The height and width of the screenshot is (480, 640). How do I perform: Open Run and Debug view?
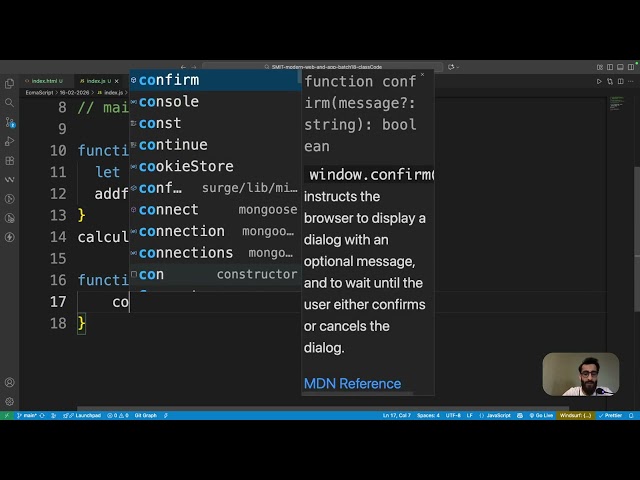pos(9,141)
